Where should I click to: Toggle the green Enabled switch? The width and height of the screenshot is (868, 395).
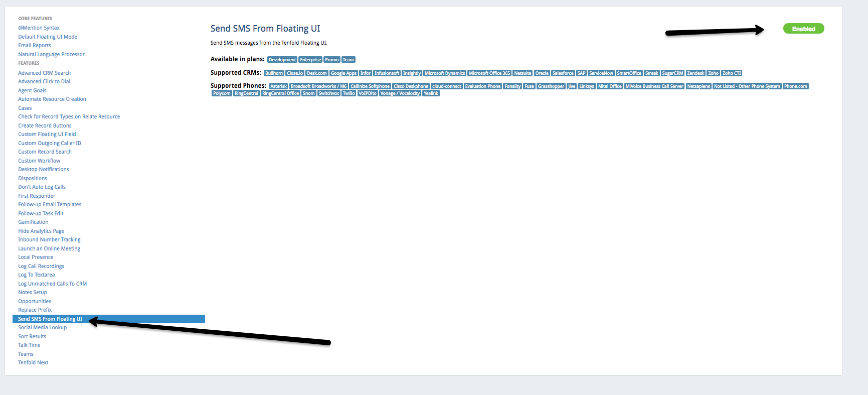[803, 29]
